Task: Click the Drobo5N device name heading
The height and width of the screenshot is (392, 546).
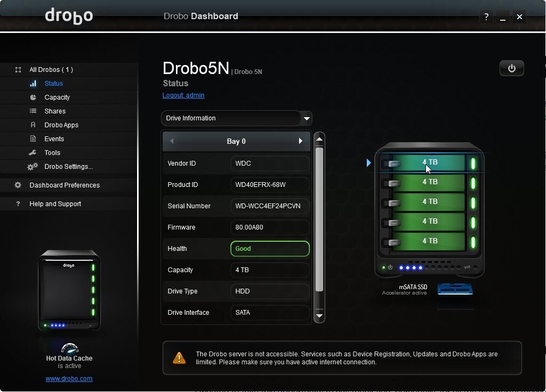Action: (x=196, y=68)
